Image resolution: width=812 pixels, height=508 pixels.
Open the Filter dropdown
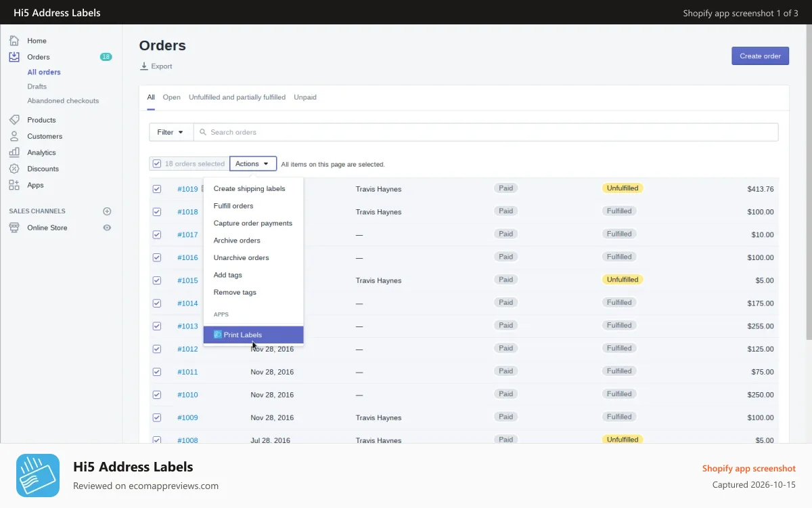click(x=171, y=132)
